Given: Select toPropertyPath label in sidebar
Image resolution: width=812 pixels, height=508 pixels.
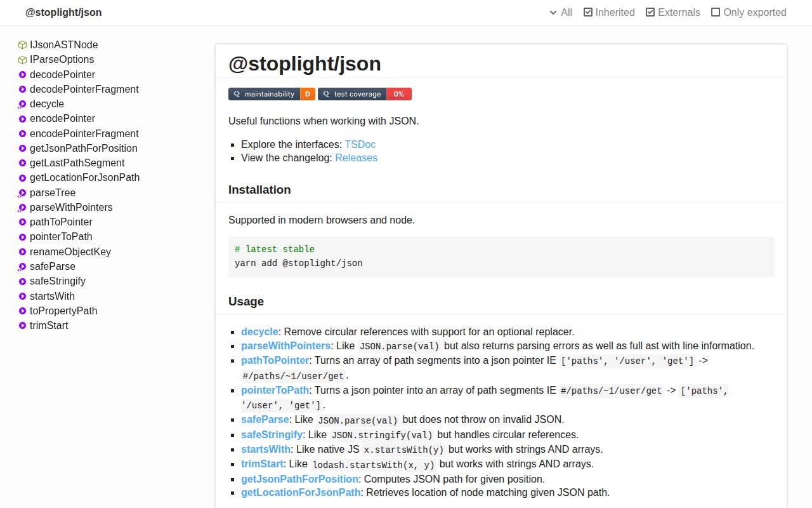Looking at the screenshot, I should click(63, 311).
